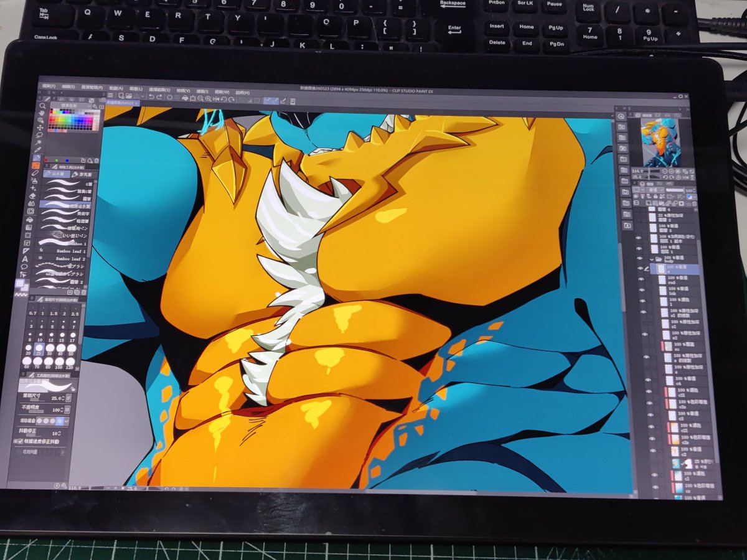This screenshot has width=747, height=560.
Task: Hide the body folder layer
Action: (x=639, y=258)
